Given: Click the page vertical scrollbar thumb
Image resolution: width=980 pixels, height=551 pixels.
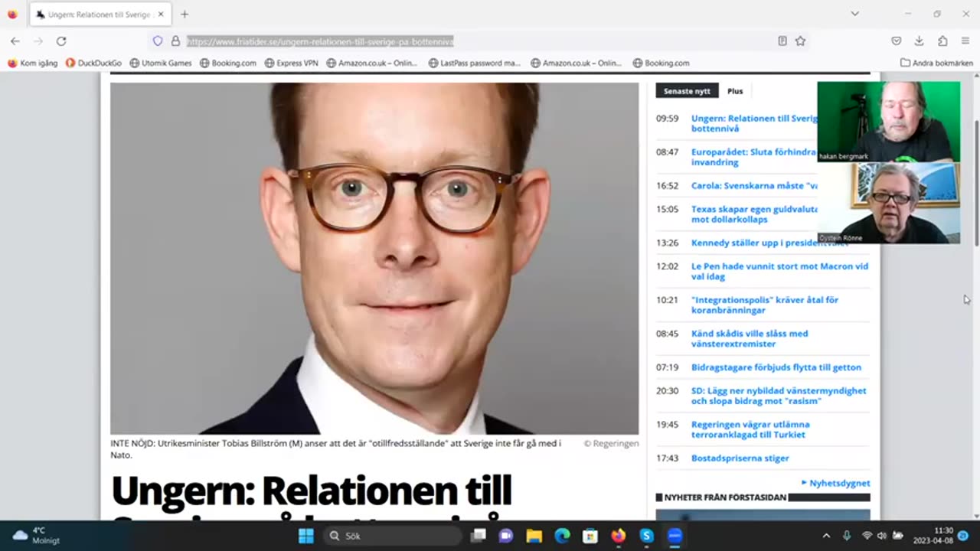Looking at the screenshot, I should (975, 184).
